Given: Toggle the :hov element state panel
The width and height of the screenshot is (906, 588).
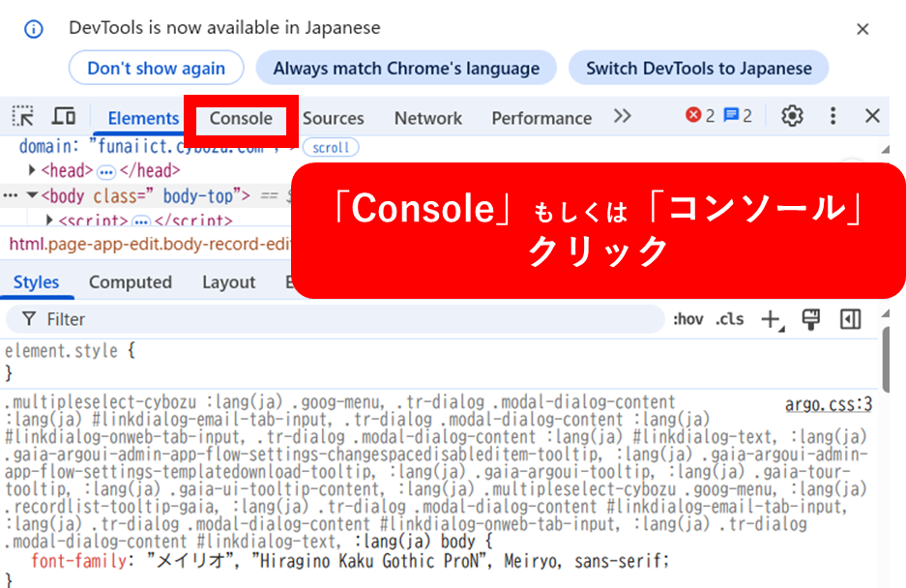Looking at the screenshot, I should click(687, 320).
